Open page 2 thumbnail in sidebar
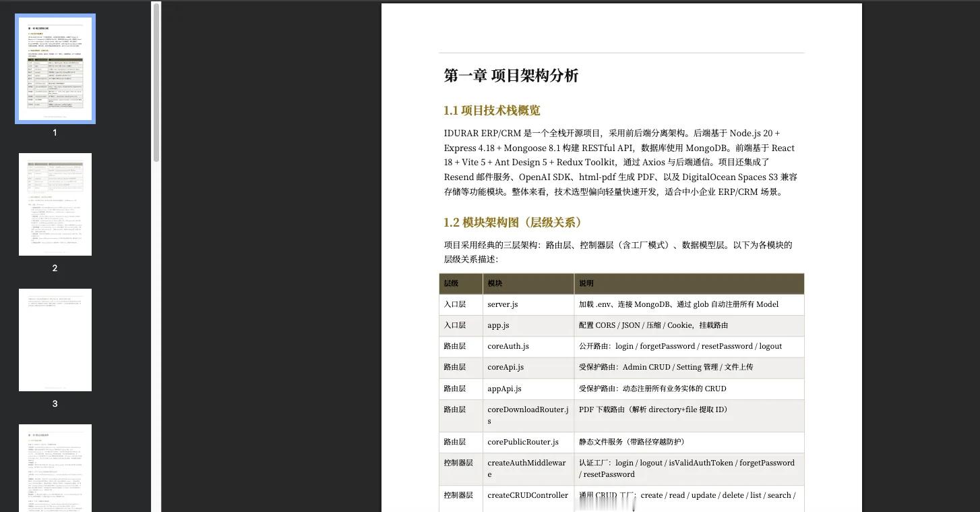 [55, 204]
